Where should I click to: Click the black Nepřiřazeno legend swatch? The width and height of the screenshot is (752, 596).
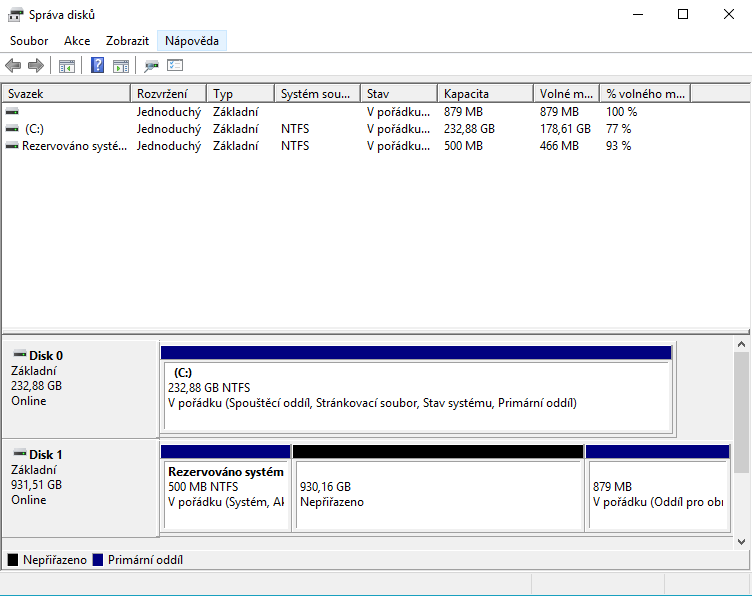point(13,560)
